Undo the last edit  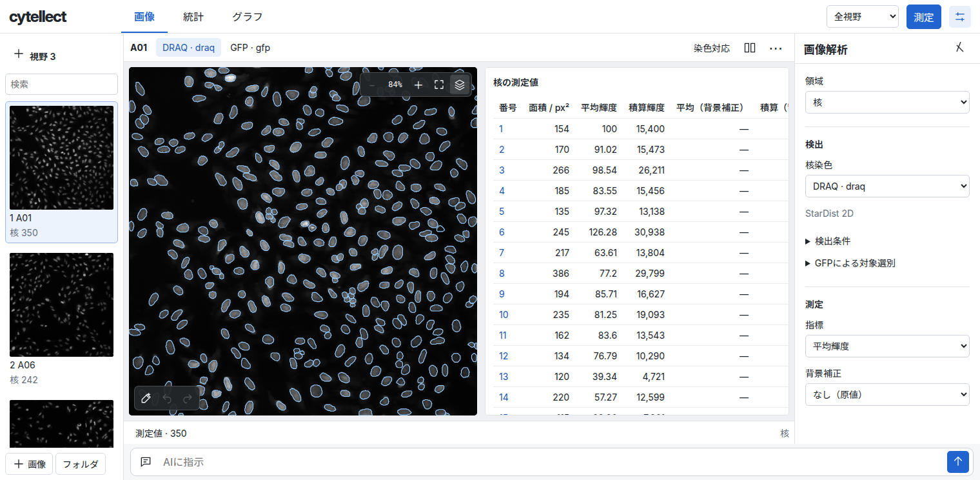[167, 398]
